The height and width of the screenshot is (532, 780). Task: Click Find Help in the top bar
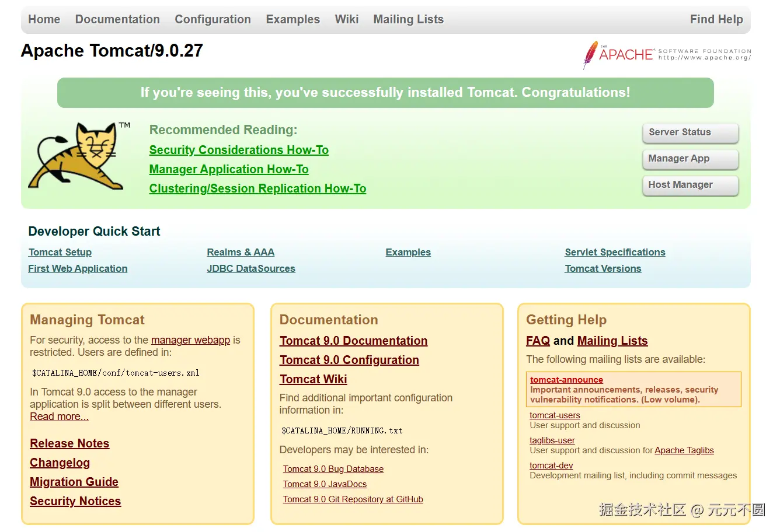coord(716,19)
